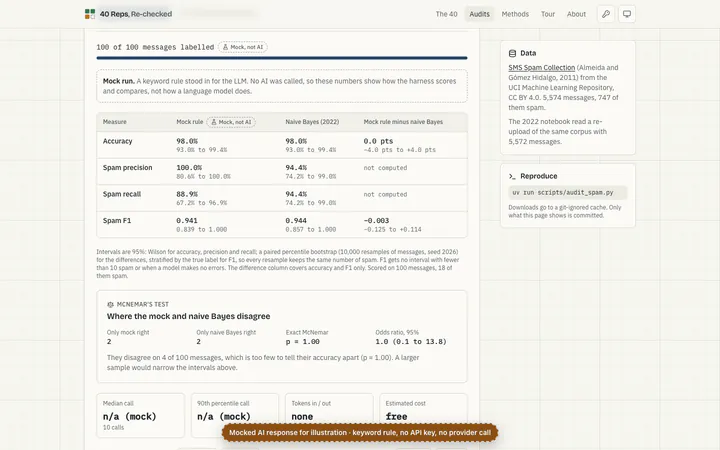Click the 0.941 mock F1 value
Image resolution: width=720 pixels, height=450 pixels.
point(187,221)
